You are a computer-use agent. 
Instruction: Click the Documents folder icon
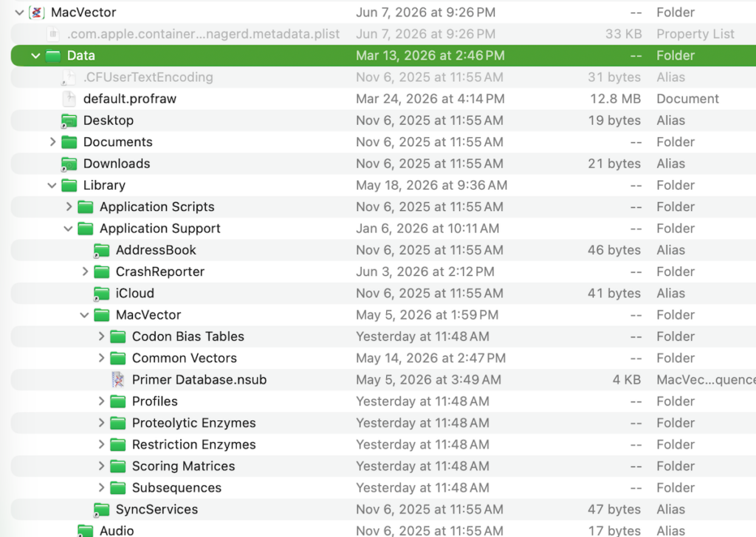tap(69, 142)
